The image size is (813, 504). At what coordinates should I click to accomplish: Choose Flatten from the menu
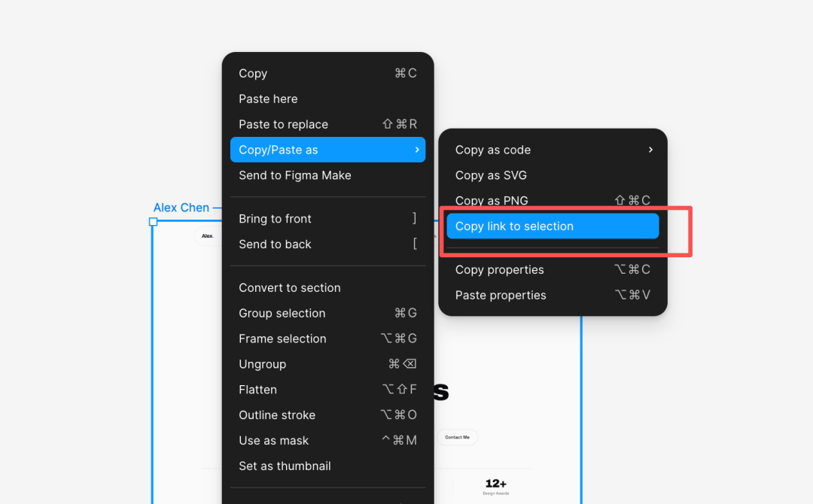click(327, 390)
